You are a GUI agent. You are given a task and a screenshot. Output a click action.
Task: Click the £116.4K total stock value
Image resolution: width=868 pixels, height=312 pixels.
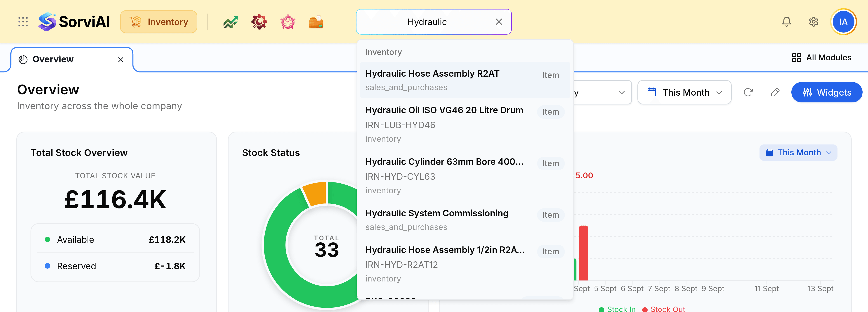[115, 199]
